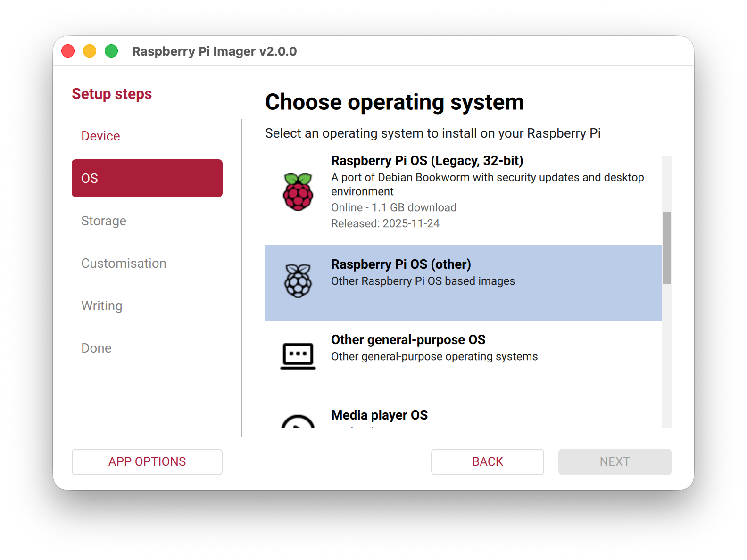Jump to the Done step
The width and height of the screenshot is (747, 560).
click(x=96, y=348)
